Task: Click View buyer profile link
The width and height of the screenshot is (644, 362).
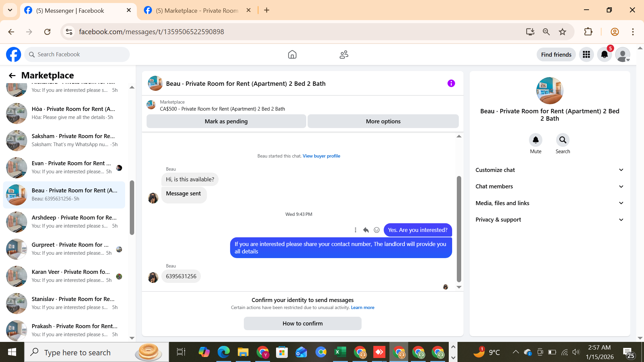Action: [x=321, y=156]
